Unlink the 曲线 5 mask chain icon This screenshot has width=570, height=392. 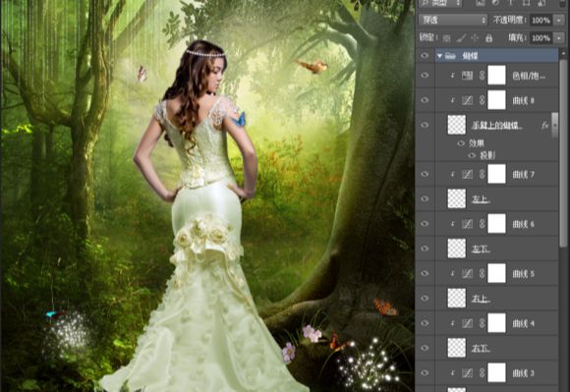pos(482,273)
